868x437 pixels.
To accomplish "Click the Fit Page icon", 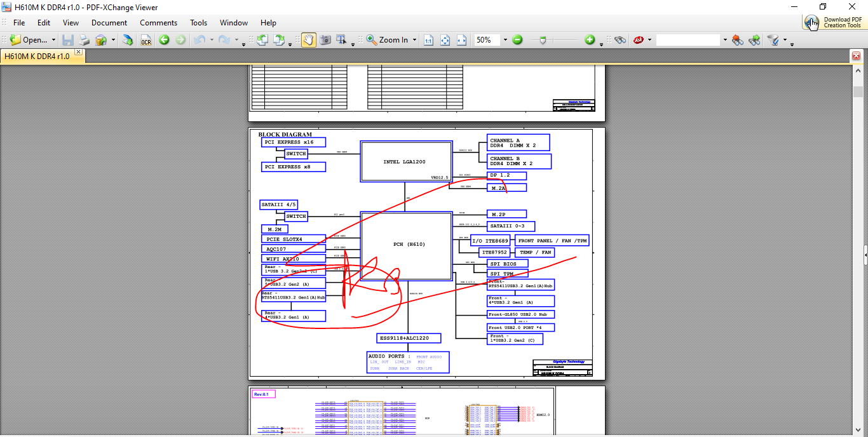I will point(445,40).
